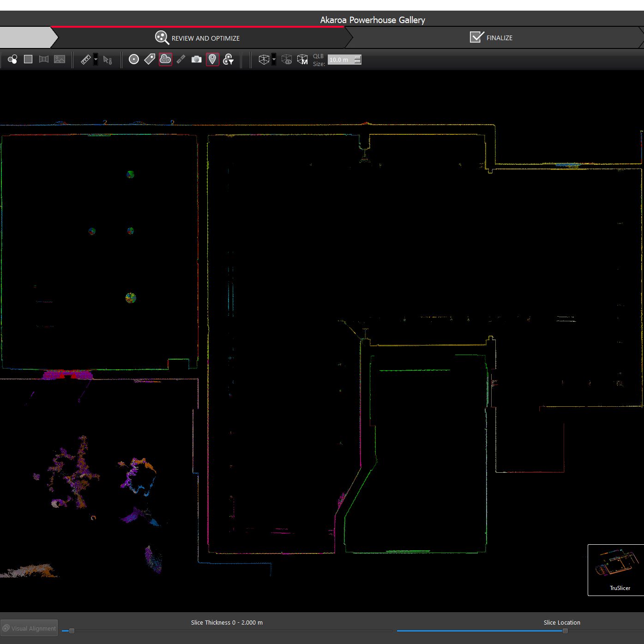
Task: Toggle the limit box visibility eye icon
Action: click(287, 60)
